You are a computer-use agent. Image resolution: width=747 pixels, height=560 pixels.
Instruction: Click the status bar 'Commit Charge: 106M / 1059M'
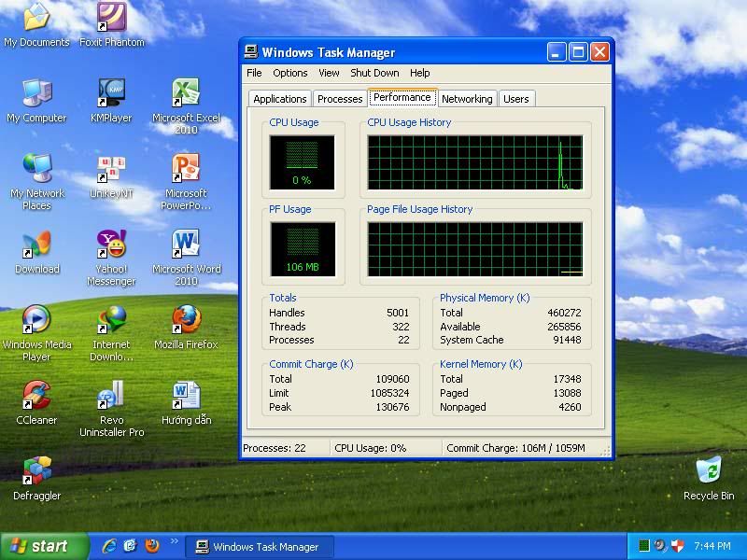coord(515,448)
